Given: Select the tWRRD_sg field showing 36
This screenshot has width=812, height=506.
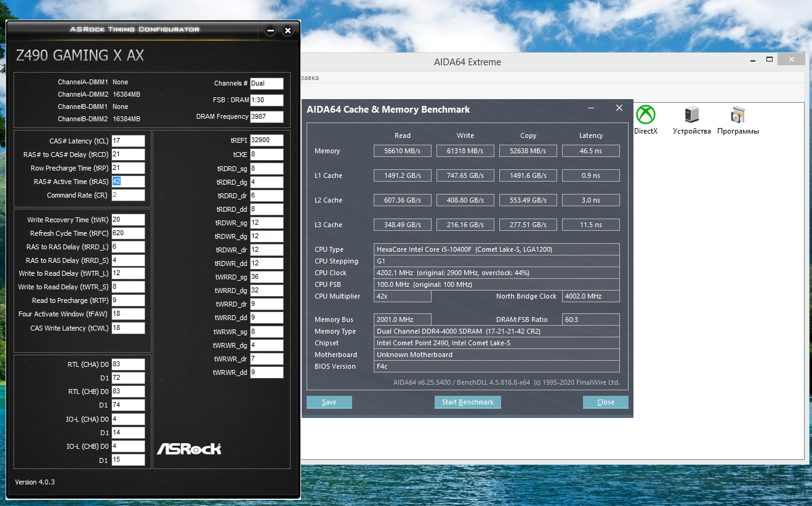Looking at the screenshot, I should coord(267,277).
